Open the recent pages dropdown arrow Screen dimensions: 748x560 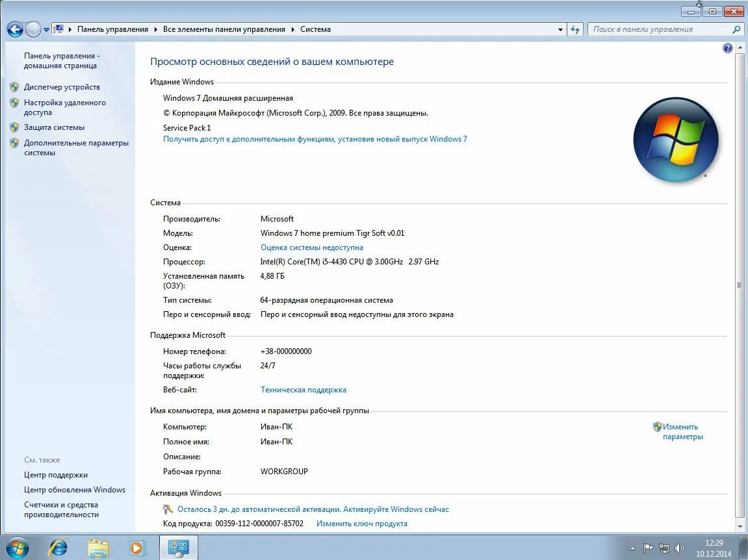click(46, 30)
